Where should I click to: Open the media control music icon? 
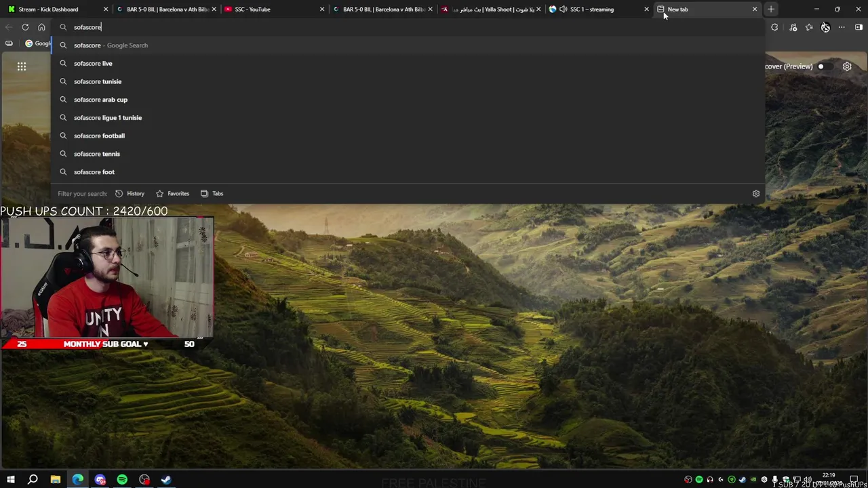pyautogui.click(x=793, y=27)
